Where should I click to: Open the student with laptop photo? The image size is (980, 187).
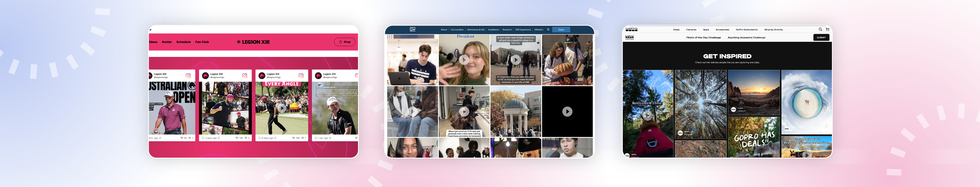coord(412,60)
